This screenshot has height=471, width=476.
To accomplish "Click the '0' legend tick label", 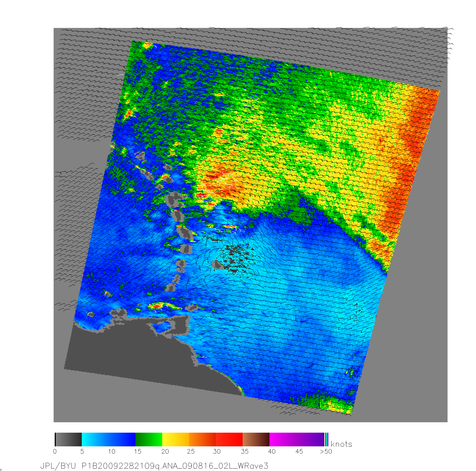I will (x=55, y=451).
